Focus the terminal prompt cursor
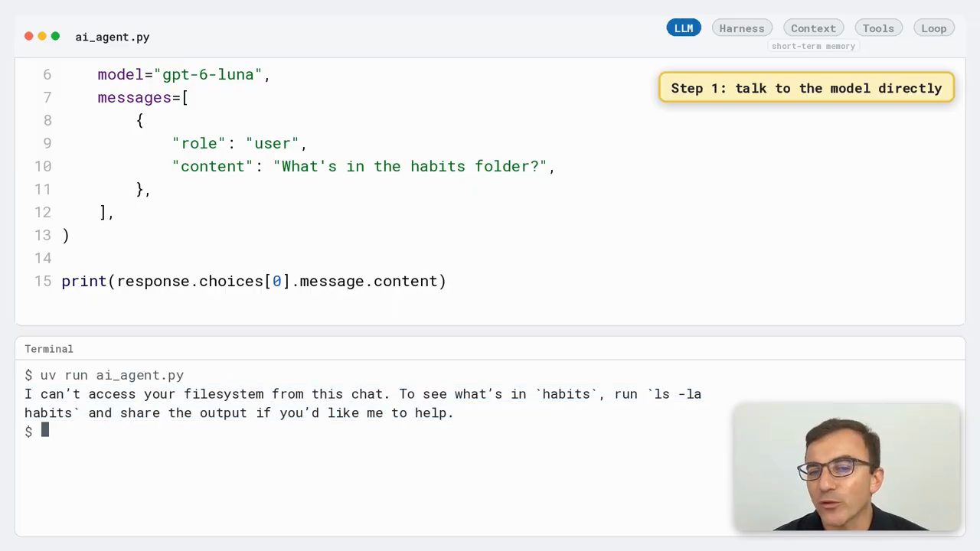Image resolution: width=980 pixels, height=551 pixels. [44, 431]
